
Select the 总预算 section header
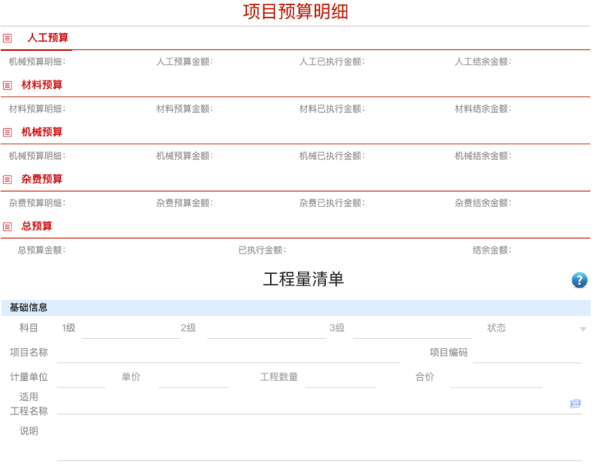point(37,226)
